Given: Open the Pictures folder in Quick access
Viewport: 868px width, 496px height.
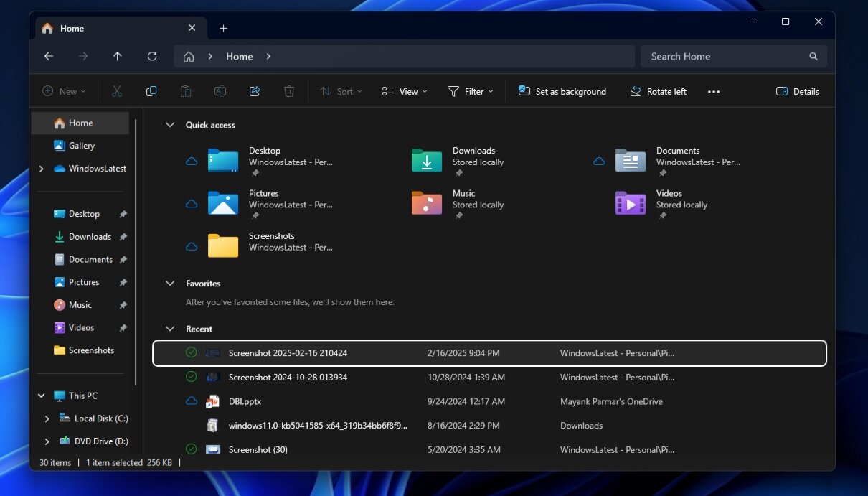Looking at the screenshot, I should point(223,204).
